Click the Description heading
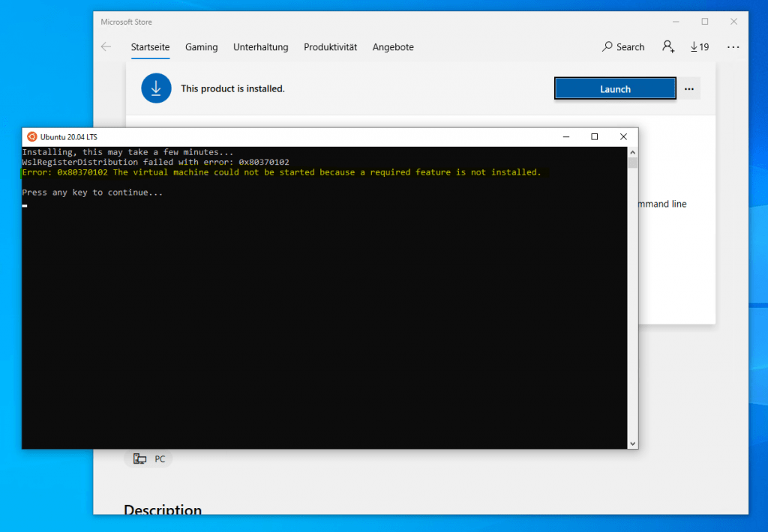 tap(163, 510)
